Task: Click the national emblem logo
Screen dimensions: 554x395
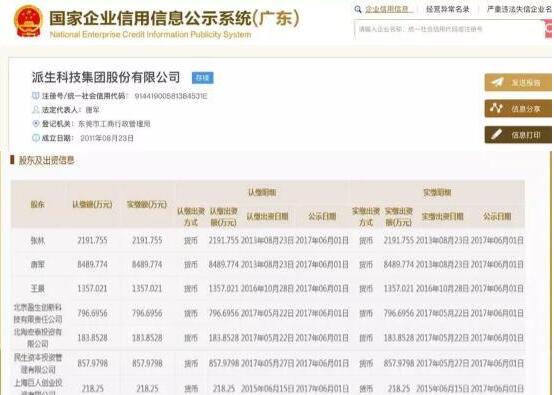Action: (29, 21)
